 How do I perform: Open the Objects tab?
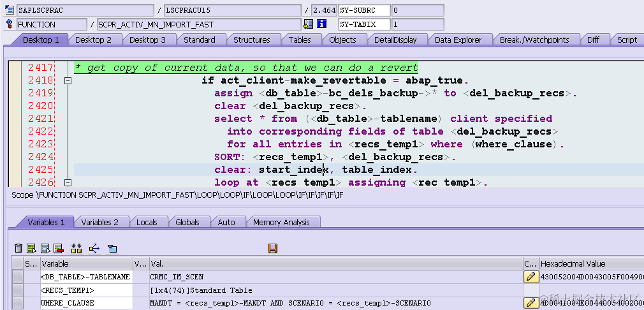342,40
